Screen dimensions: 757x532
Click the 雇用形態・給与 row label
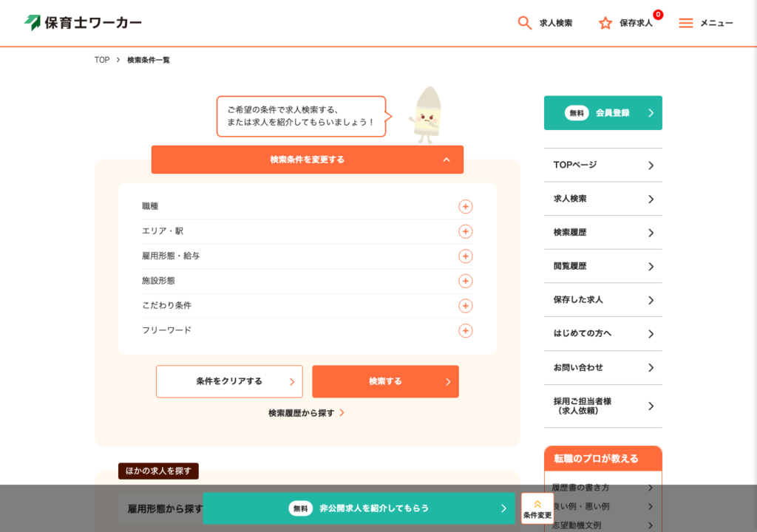tap(171, 256)
